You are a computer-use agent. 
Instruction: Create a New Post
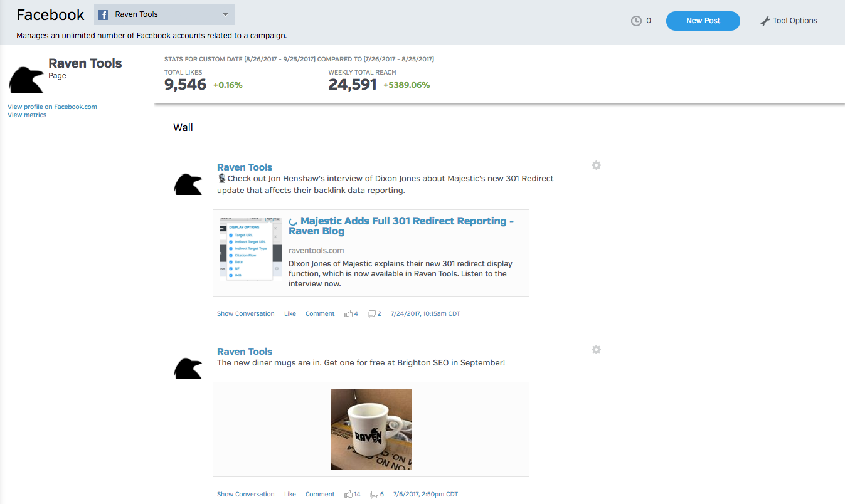click(703, 21)
